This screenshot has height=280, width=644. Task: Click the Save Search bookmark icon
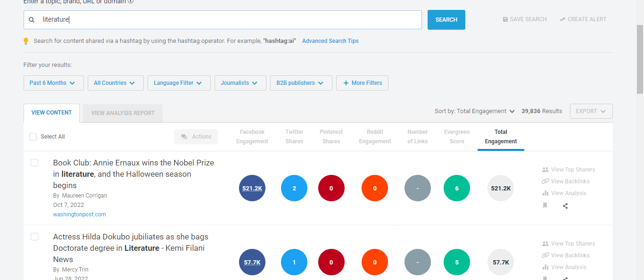point(504,19)
